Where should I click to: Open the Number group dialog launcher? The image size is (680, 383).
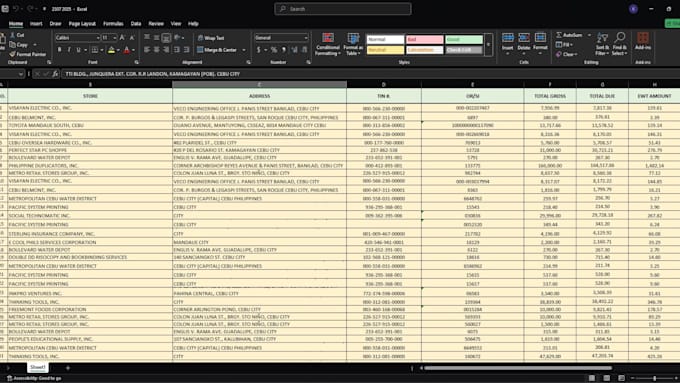point(308,62)
